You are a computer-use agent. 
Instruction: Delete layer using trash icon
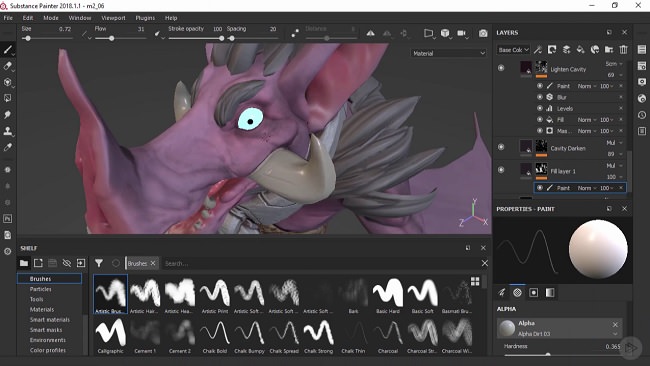click(x=623, y=49)
